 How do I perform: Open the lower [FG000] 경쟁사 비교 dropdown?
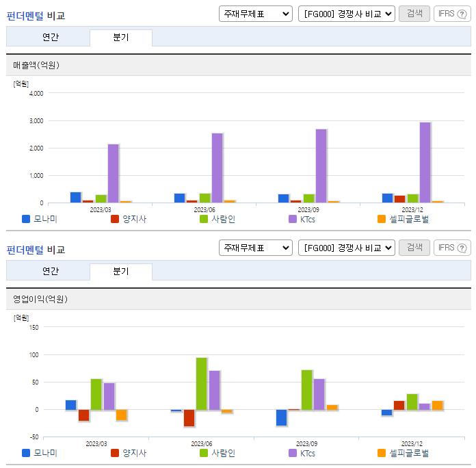tap(346, 248)
